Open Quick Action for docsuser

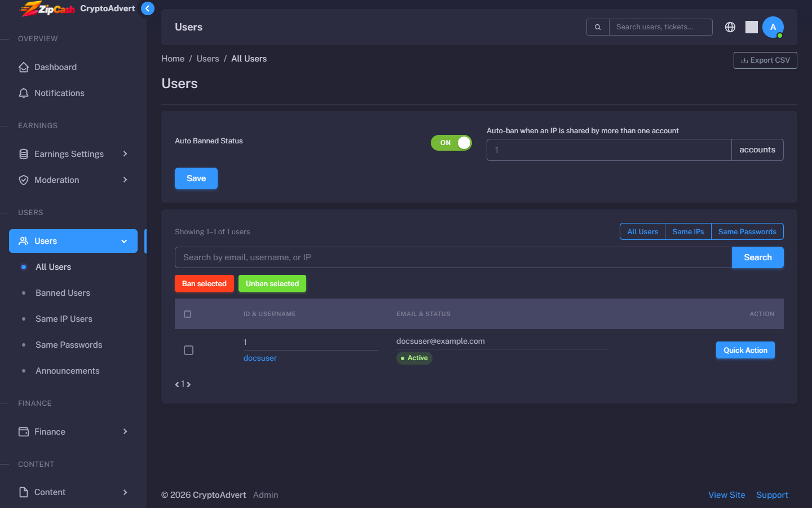pyautogui.click(x=745, y=350)
